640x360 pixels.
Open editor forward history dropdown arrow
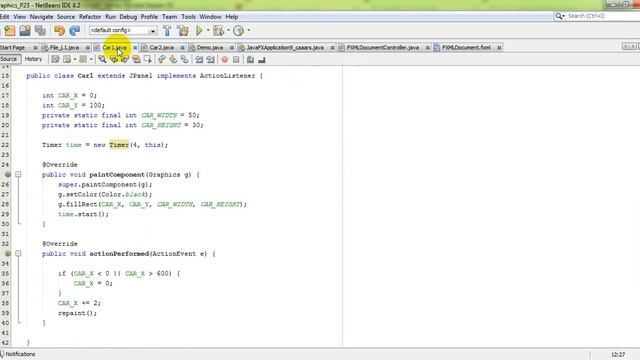[91, 60]
